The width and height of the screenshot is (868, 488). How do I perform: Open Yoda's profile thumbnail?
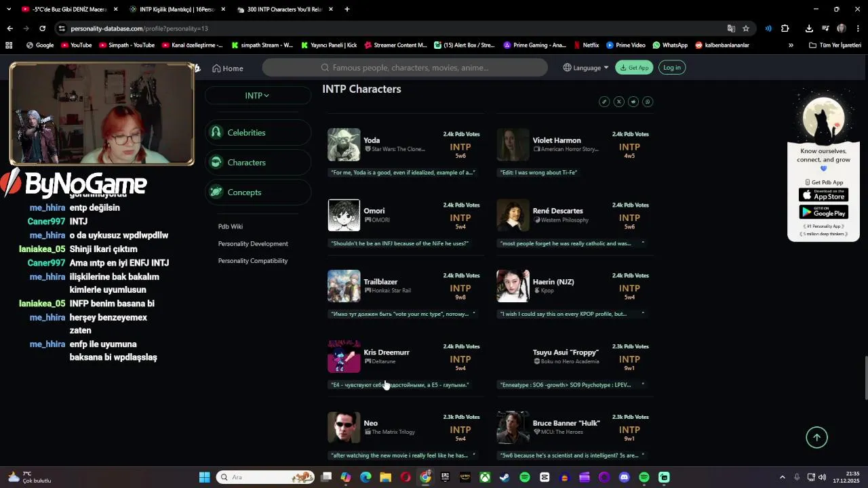coord(344,144)
